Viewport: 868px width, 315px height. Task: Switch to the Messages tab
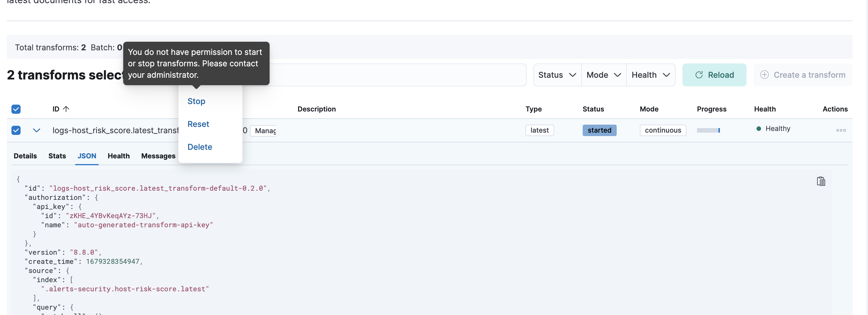click(x=158, y=156)
